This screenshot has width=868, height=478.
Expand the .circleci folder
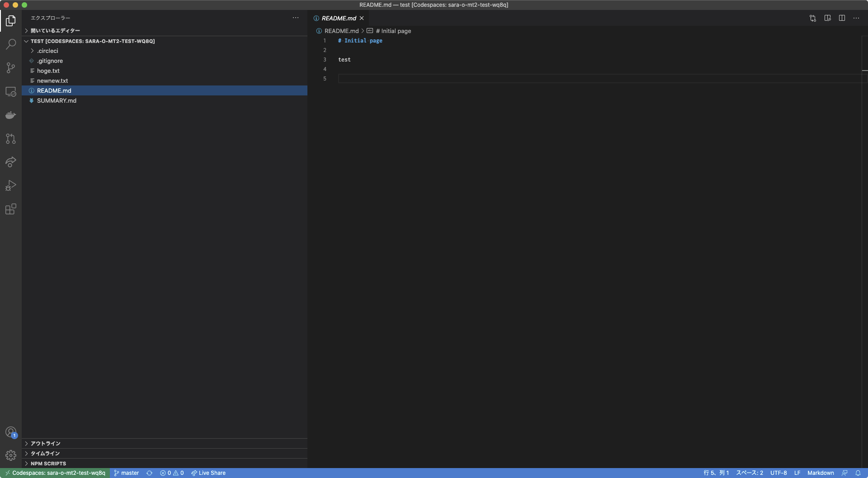click(x=165, y=51)
